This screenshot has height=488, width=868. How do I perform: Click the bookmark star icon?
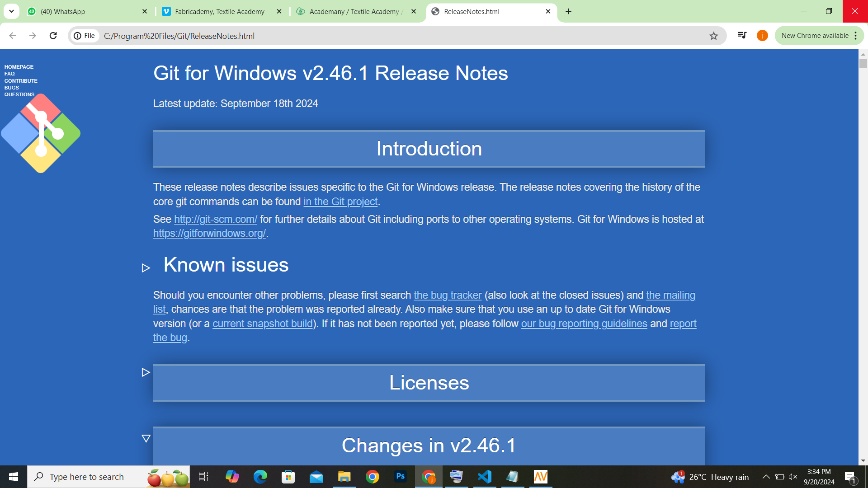(713, 36)
